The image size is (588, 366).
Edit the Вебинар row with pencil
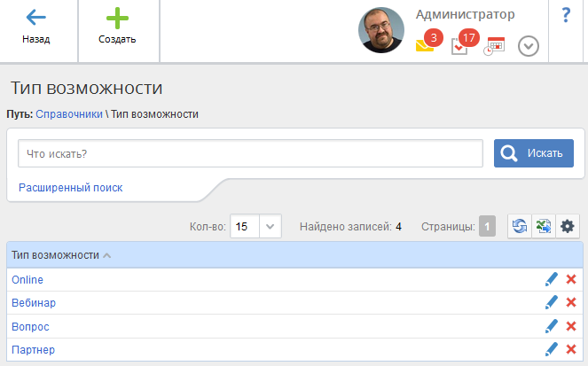pos(552,302)
